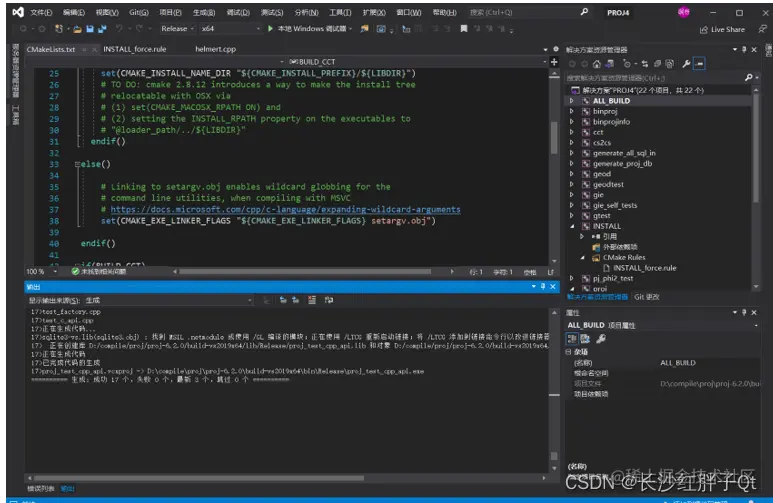Select generate_proj_db project in the tree

tap(622, 164)
